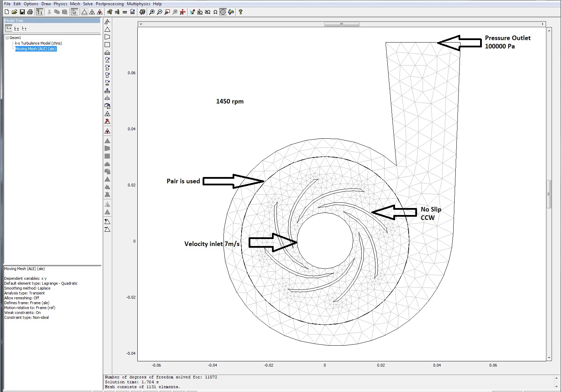This screenshot has width=561, height=392.
Task: Click 'Solution time: 1.764 s' log line
Action: [132, 382]
